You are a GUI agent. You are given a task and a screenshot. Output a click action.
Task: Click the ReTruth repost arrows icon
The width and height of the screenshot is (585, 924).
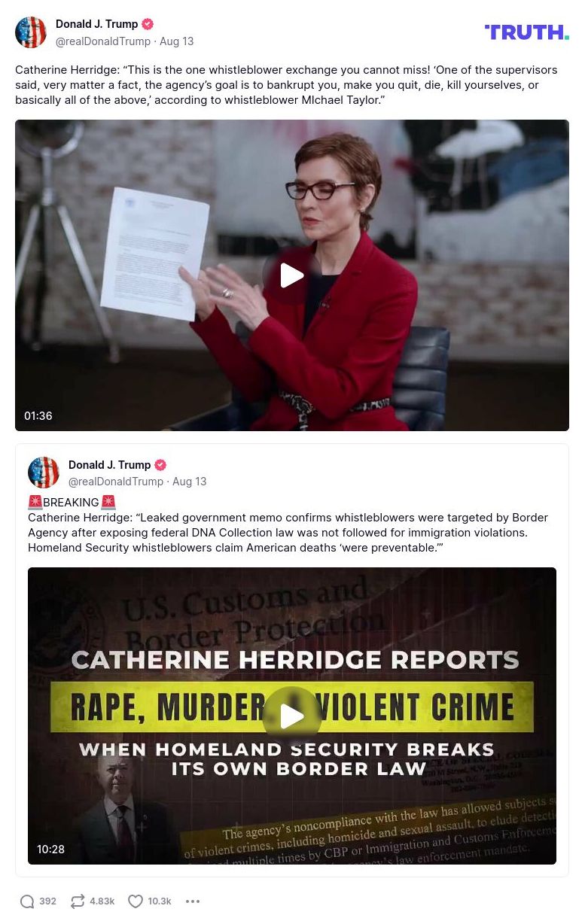(x=78, y=901)
